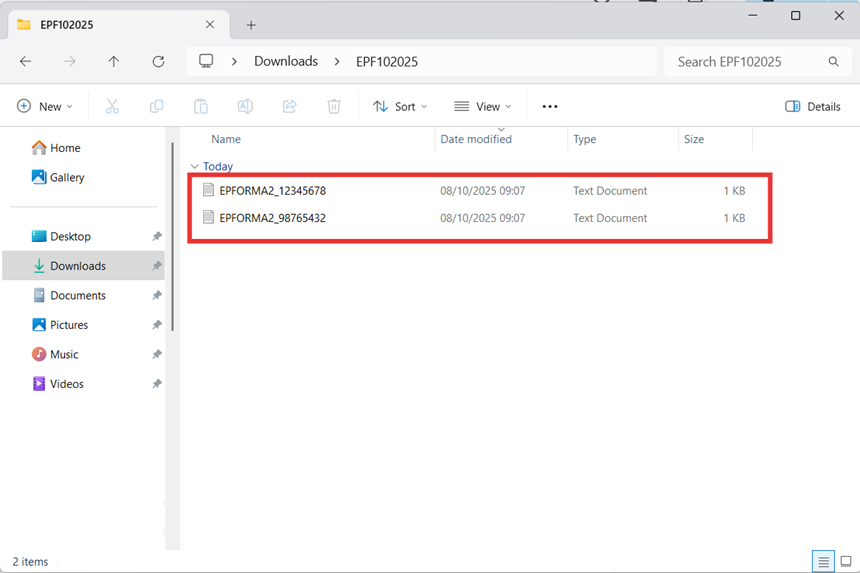Image resolution: width=860 pixels, height=573 pixels.
Task: Select the Downloads breadcrumb in address bar
Action: point(285,62)
